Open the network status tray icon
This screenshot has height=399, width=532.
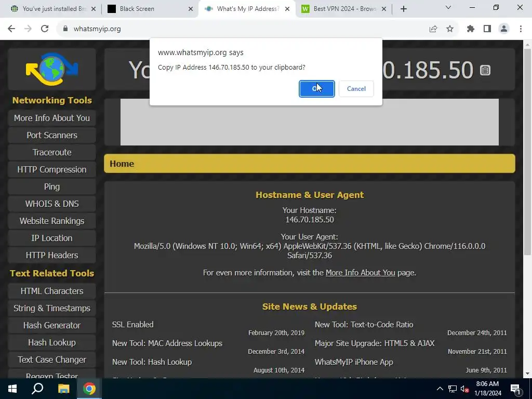(x=453, y=389)
